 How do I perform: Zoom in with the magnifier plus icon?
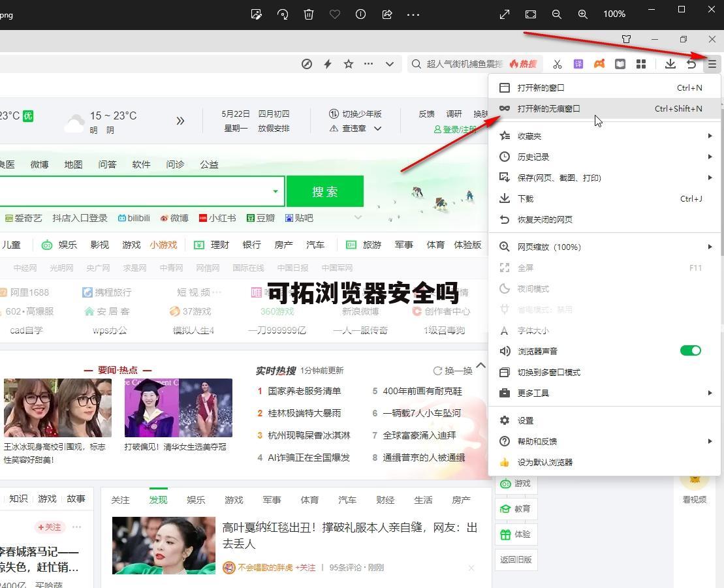click(582, 14)
